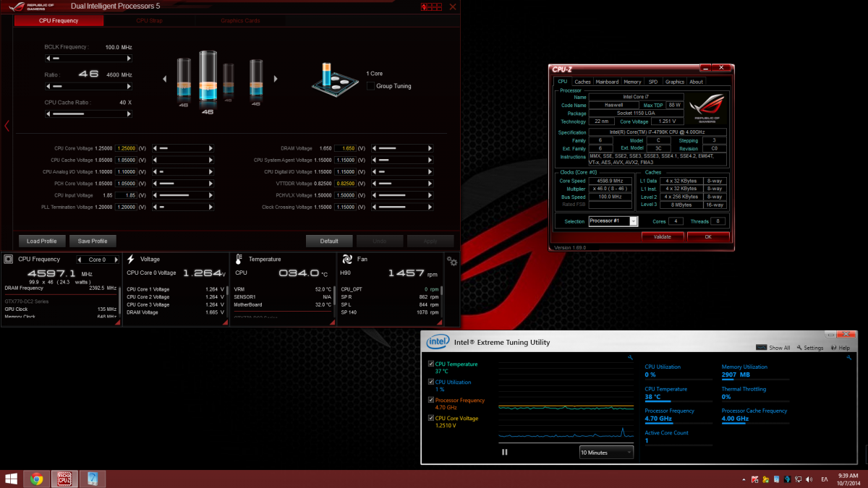Click Validate in CPU-Z
Screen dimensions: 868x488
662,236
